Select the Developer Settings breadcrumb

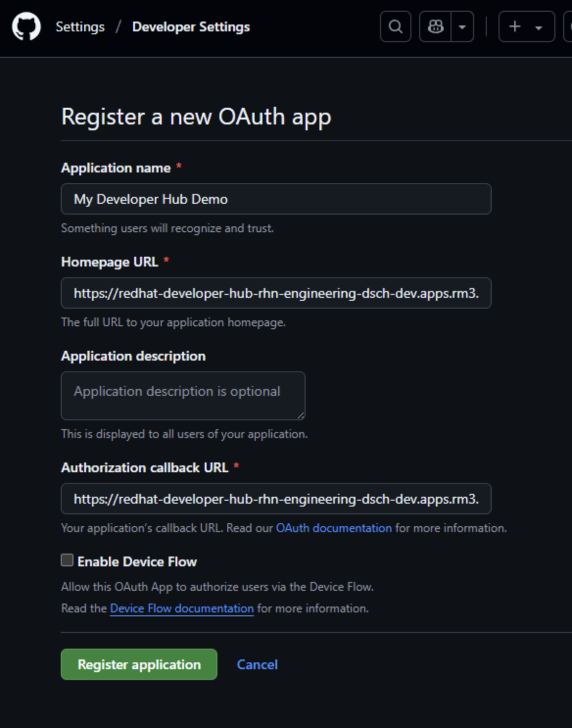click(x=191, y=26)
